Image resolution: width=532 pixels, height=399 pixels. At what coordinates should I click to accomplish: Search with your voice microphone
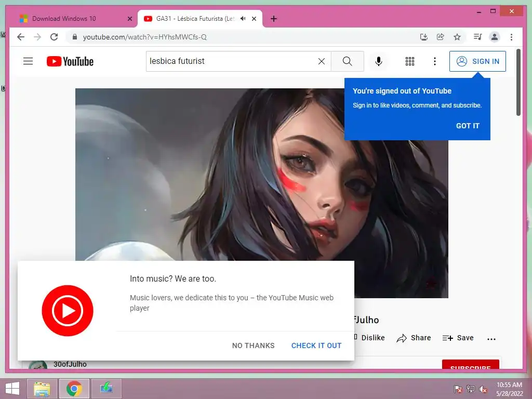point(379,61)
